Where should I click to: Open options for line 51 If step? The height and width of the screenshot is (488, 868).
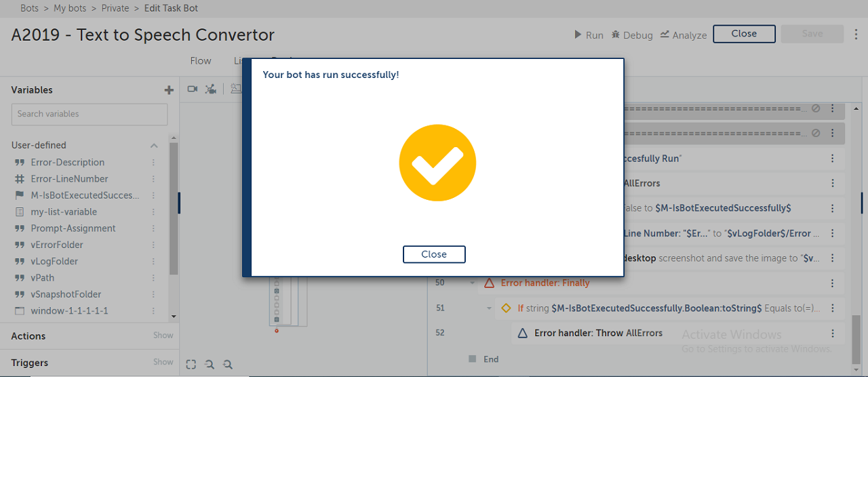point(833,308)
